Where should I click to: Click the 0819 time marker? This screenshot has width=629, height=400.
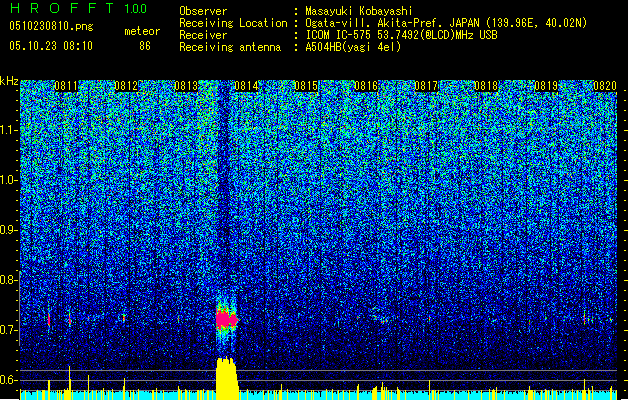pyautogui.click(x=546, y=86)
